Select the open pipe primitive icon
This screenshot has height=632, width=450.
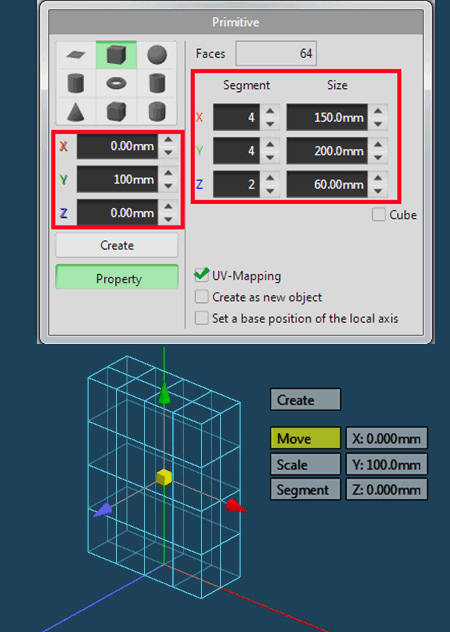click(157, 83)
